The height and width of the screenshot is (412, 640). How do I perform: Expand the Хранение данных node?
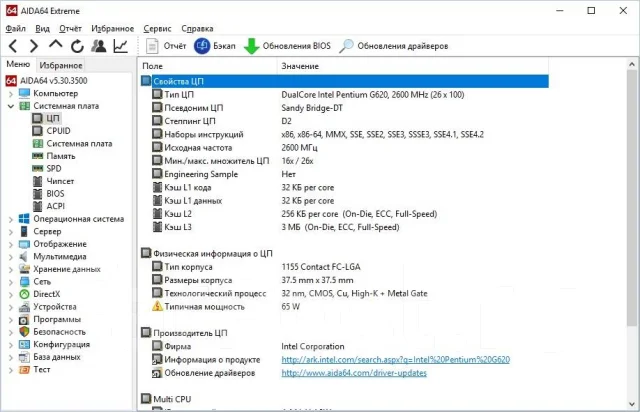coord(11,270)
